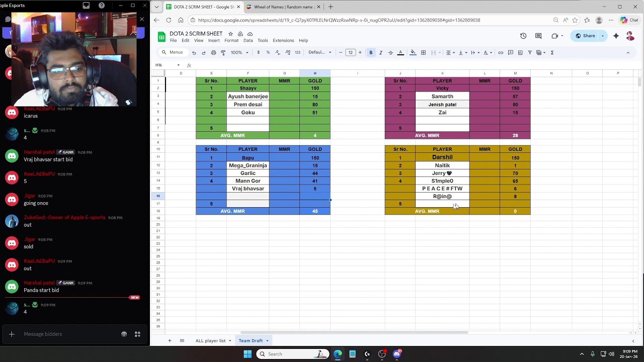This screenshot has width=644, height=362.
Task: Open the Windows Start menu
Action: coord(248,354)
